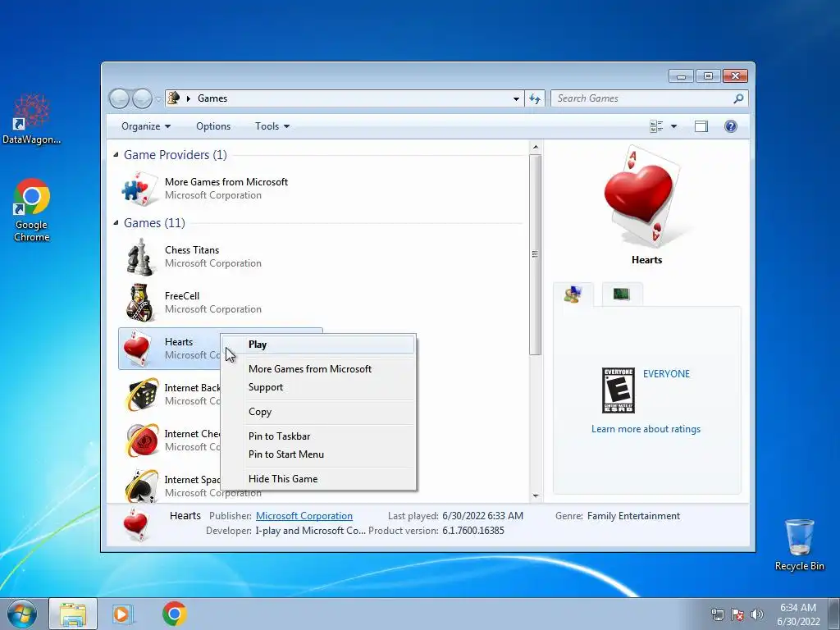This screenshot has height=630, width=840.
Task: Open the view options dropdown arrow
Action: pyautogui.click(x=673, y=126)
